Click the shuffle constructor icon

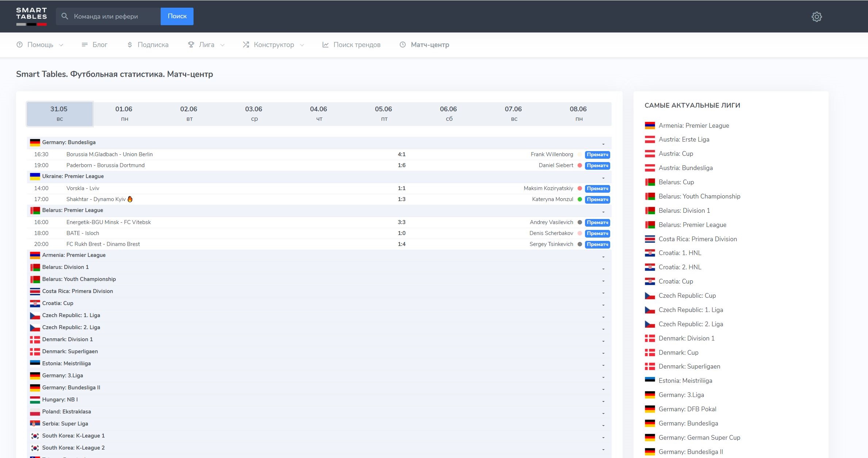point(246,45)
